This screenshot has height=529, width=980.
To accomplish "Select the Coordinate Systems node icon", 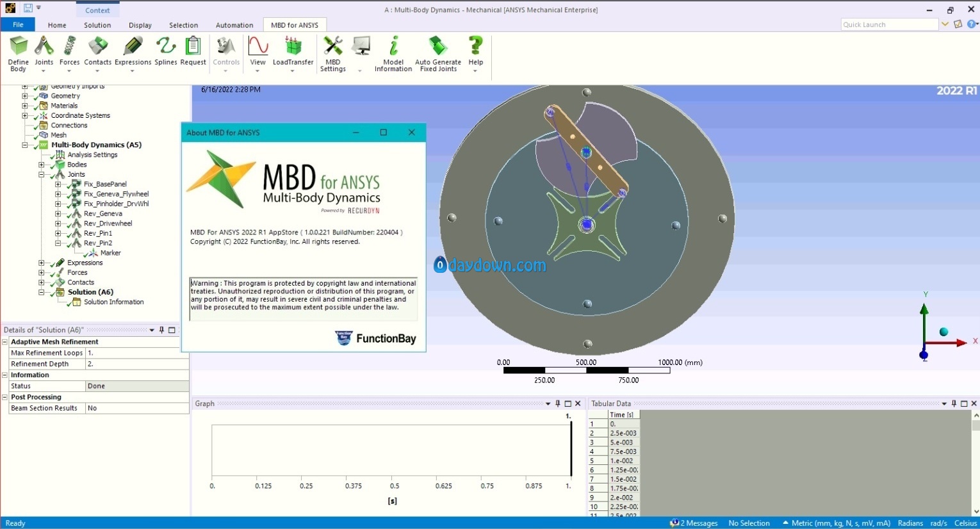I will click(x=44, y=115).
